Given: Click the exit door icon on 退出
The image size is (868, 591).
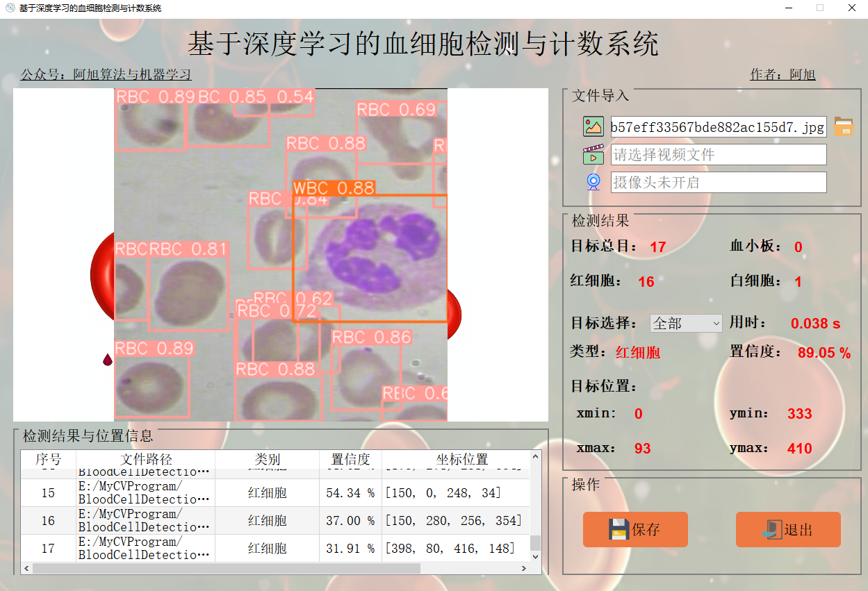Looking at the screenshot, I should 771,529.
